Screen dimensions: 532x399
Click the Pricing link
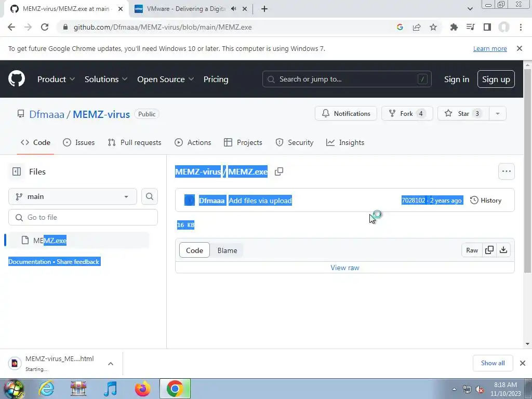pyautogui.click(x=216, y=79)
